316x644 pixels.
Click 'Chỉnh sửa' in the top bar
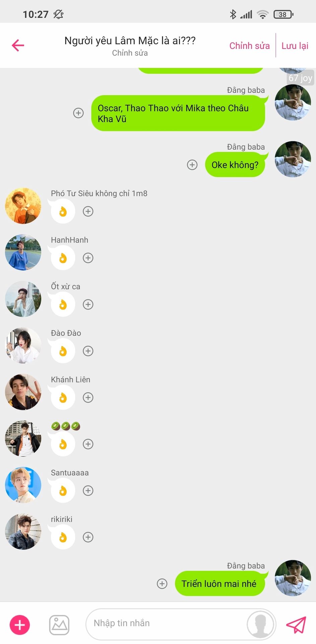[249, 46]
